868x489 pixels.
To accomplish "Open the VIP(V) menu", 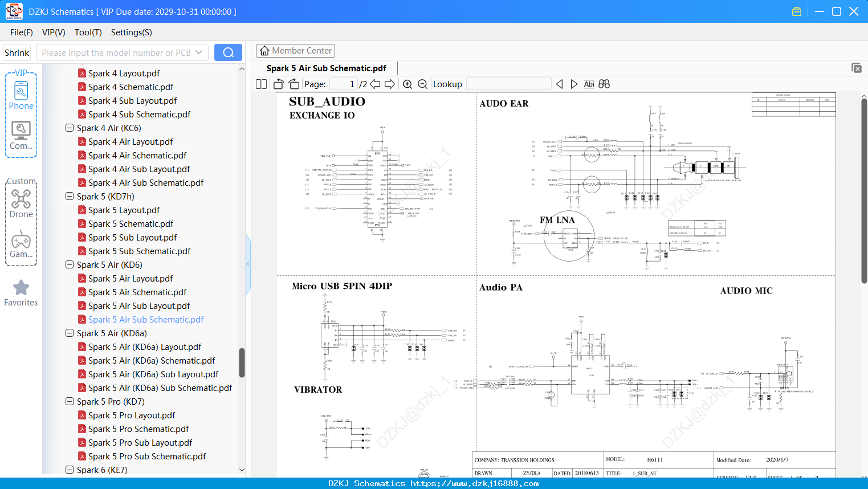I will (54, 32).
